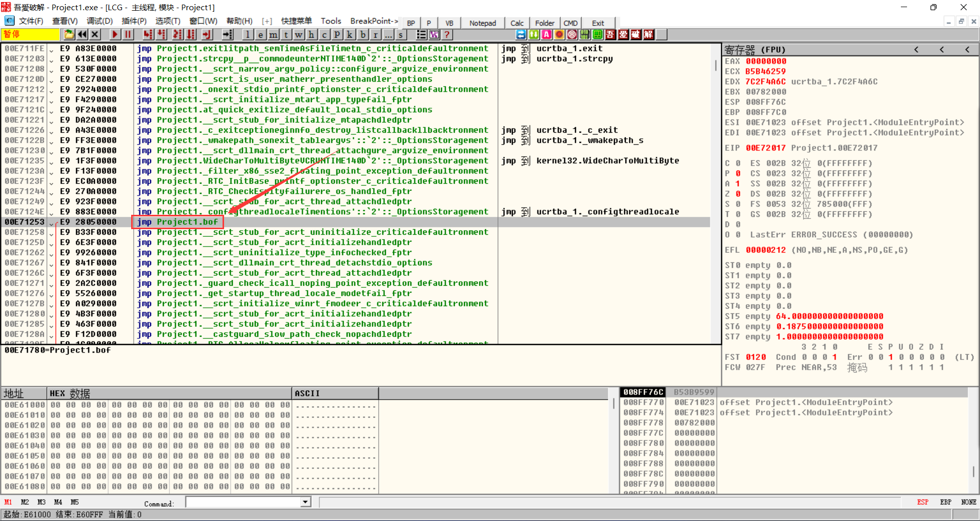The width and height of the screenshot is (980, 521).
Task: Open Handles window with h button
Action: click(311, 35)
